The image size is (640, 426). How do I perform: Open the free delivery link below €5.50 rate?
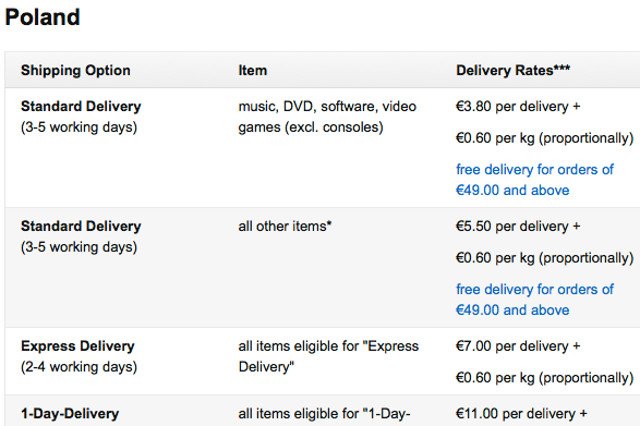(x=534, y=300)
